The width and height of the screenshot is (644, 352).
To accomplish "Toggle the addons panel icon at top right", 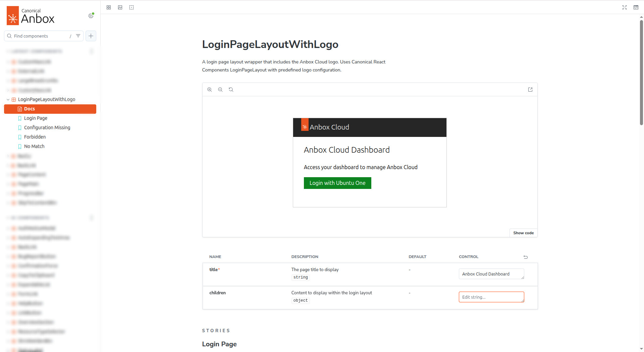I will [636, 7].
